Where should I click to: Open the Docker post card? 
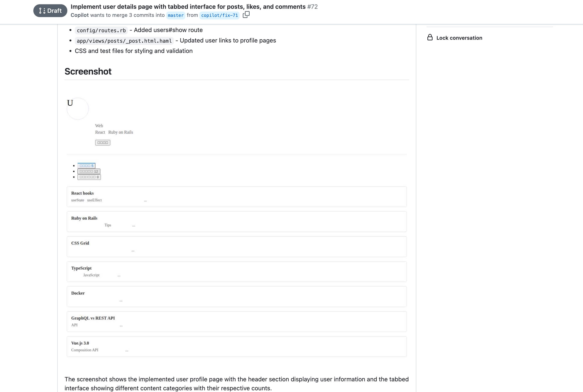pyautogui.click(x=236, y=297)
